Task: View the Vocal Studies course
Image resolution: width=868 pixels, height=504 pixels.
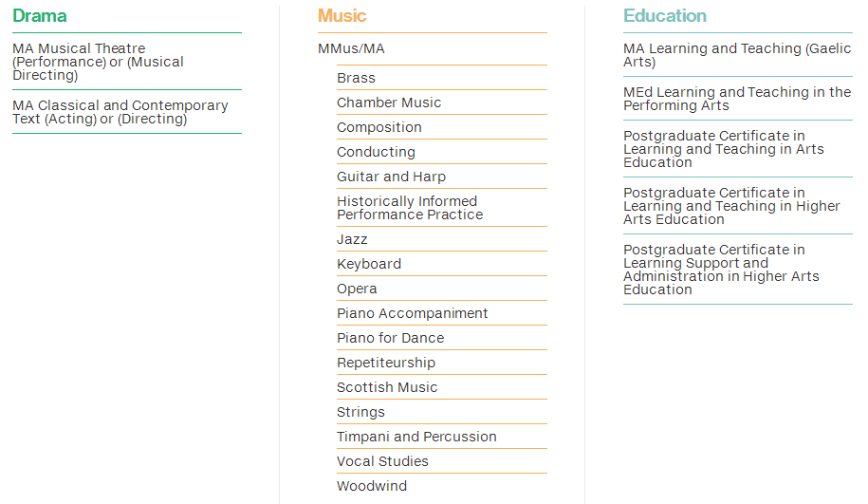Action: 382,461
